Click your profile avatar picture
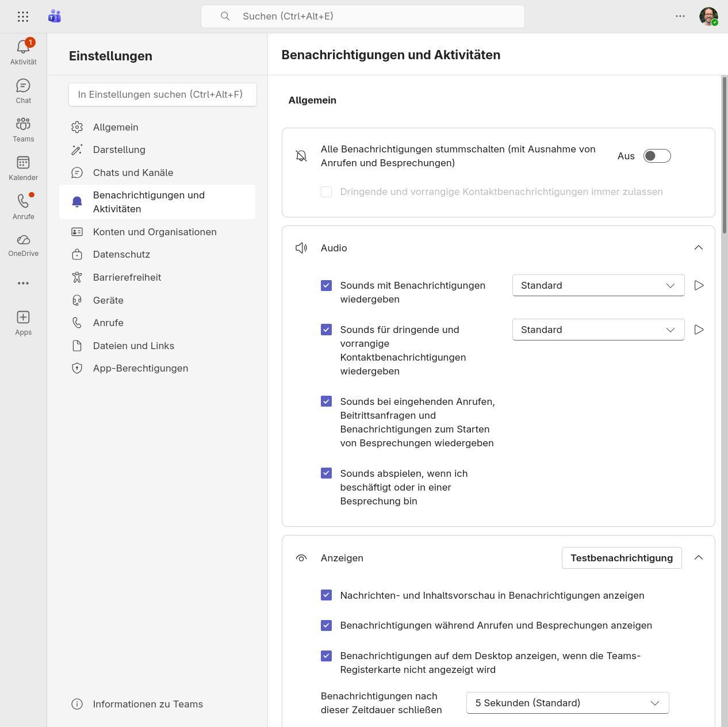Viewport: 728px width, 727px height. (708, 16)
